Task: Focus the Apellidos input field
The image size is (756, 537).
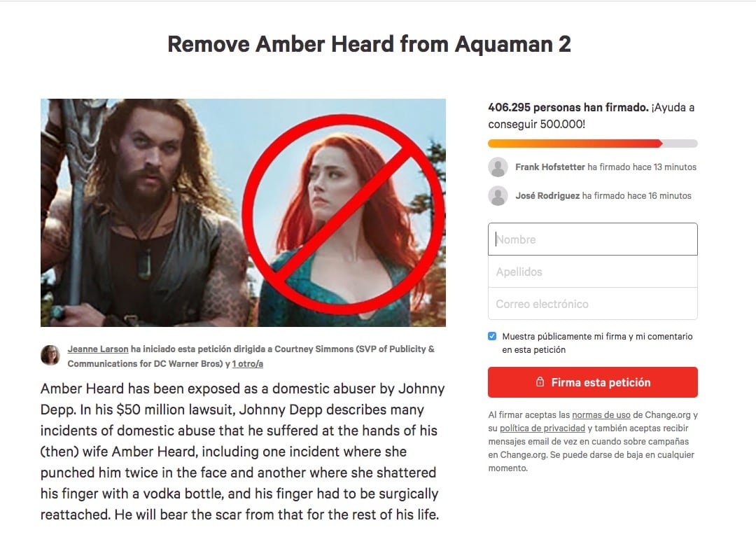Action: 593,272
